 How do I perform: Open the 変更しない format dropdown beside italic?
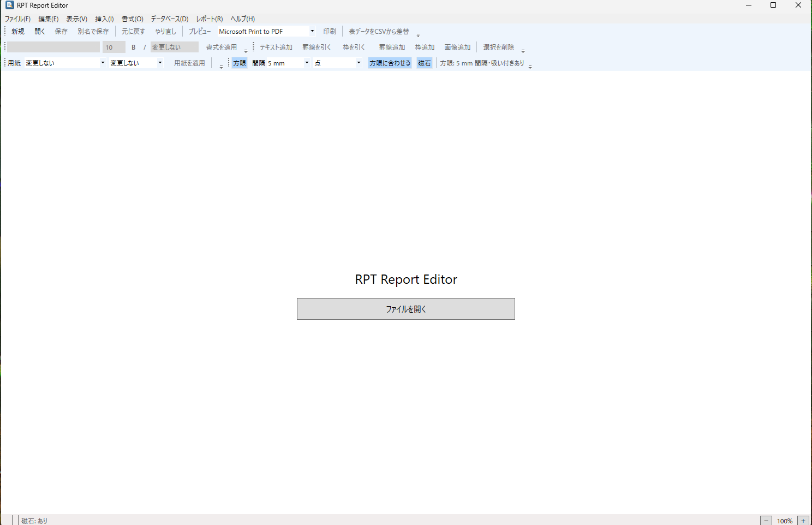[x=175, y=47]
